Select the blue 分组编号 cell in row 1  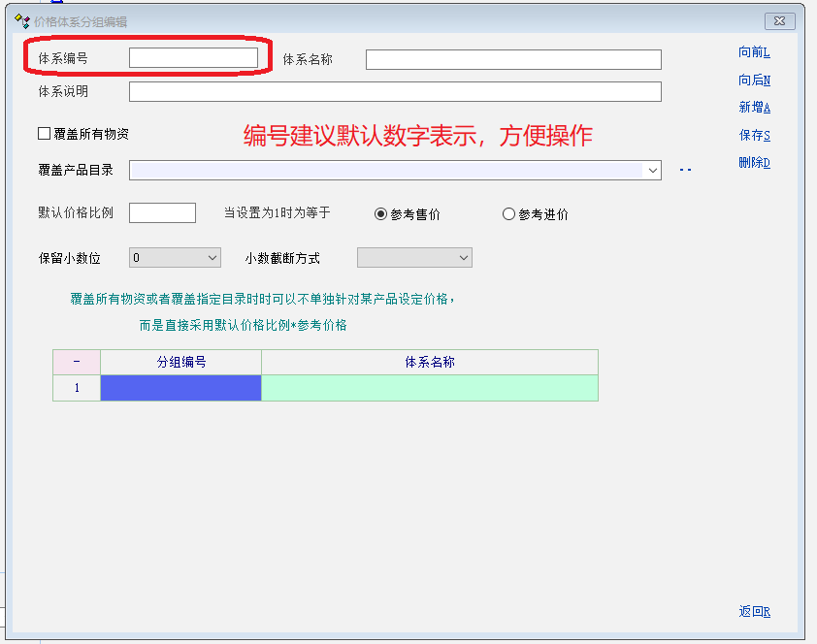coord(180,388)
